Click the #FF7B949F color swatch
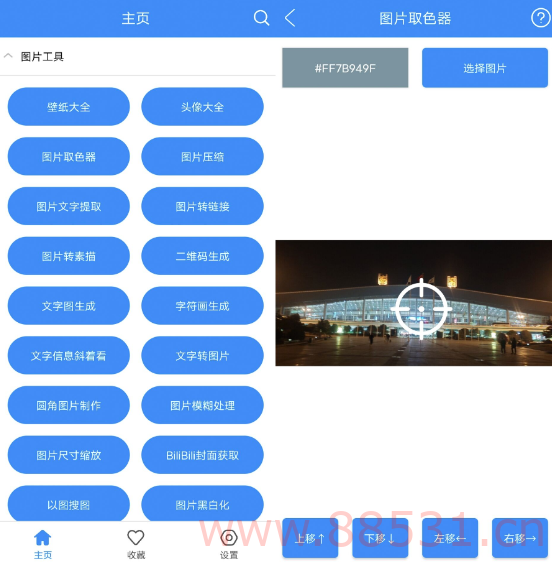 [x=345, y=68]
